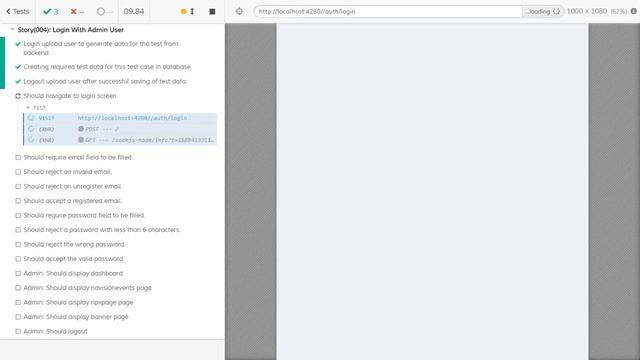Click the pending square beside Admin: Should display navisionevents
This screenshot has width=640, height=360.
pos(18,288)
